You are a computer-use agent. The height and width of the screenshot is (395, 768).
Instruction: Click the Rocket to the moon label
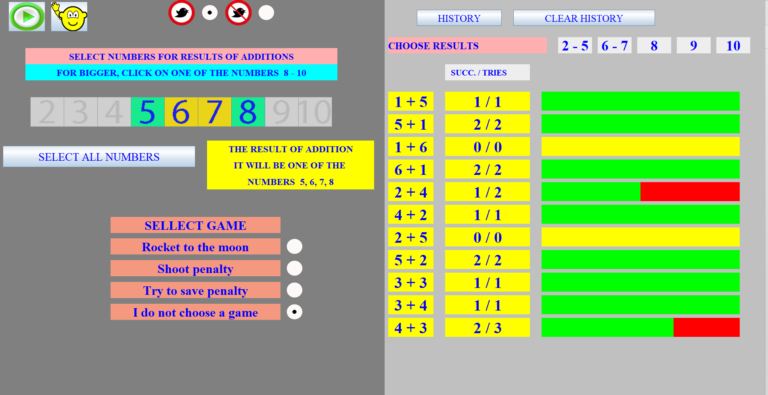(195, 247)
